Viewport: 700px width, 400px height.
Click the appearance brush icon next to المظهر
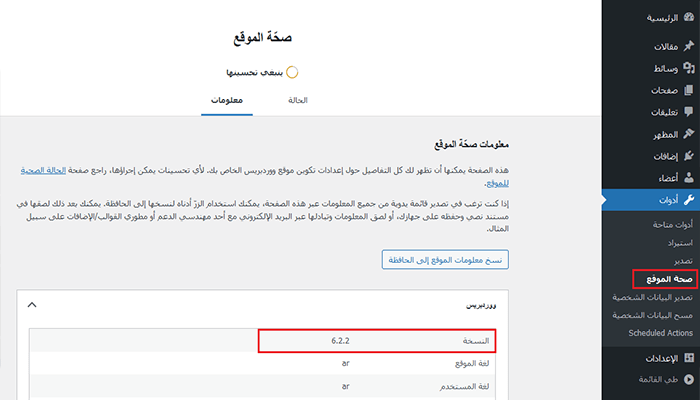689,134
